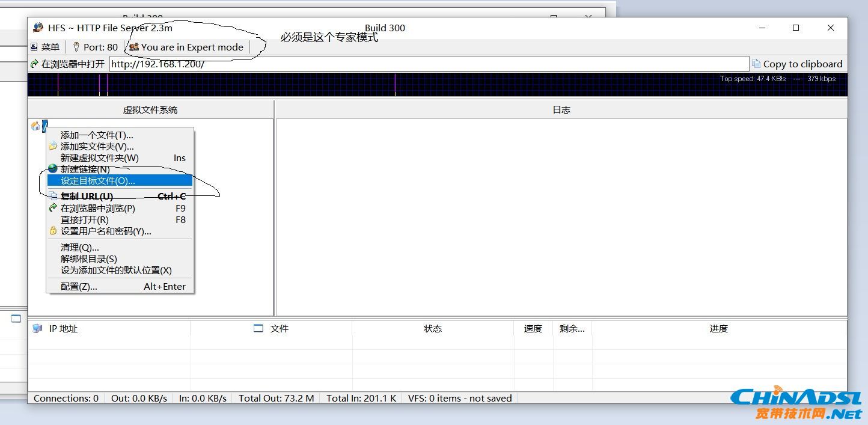Click the globe icon for 新建链接(N)
Screen dimensions: 868x425
[53, 169]
